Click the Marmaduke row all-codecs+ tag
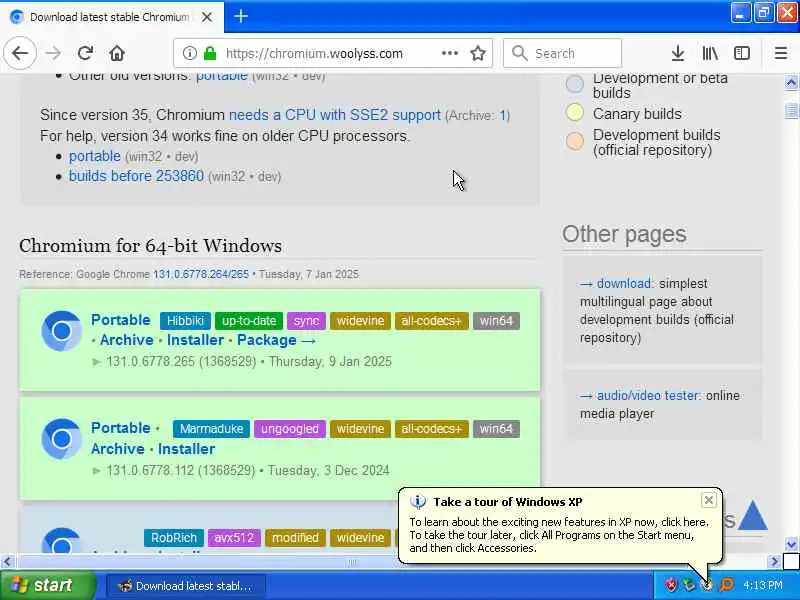Screen dimensions: 800x600 pyautogui.click(x=431, y=429)
